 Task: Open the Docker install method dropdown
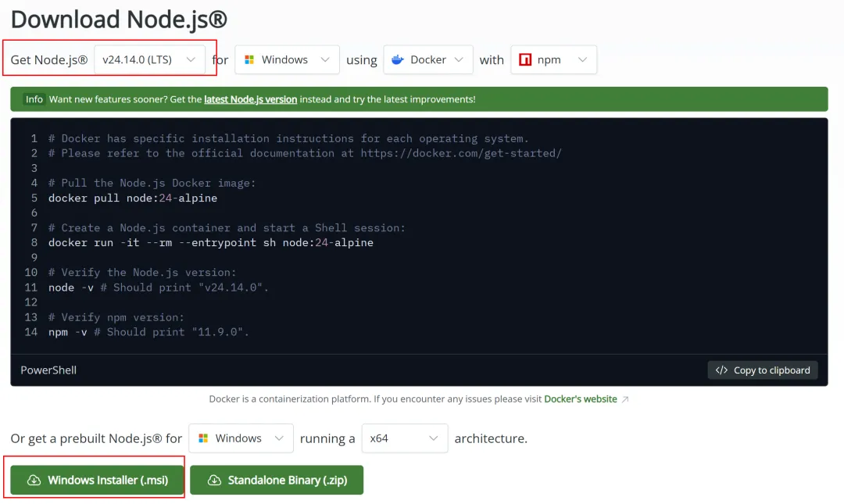click(428, 59)
